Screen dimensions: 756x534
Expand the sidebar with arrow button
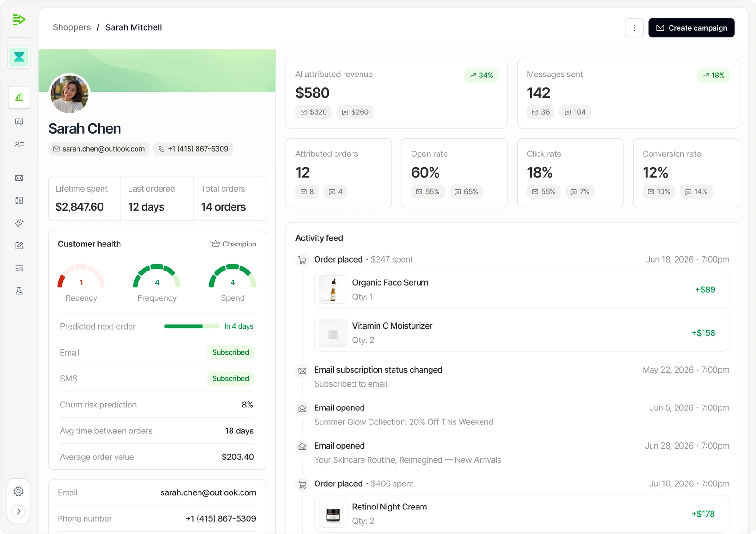pyautogui.click(x=18, y=511)
